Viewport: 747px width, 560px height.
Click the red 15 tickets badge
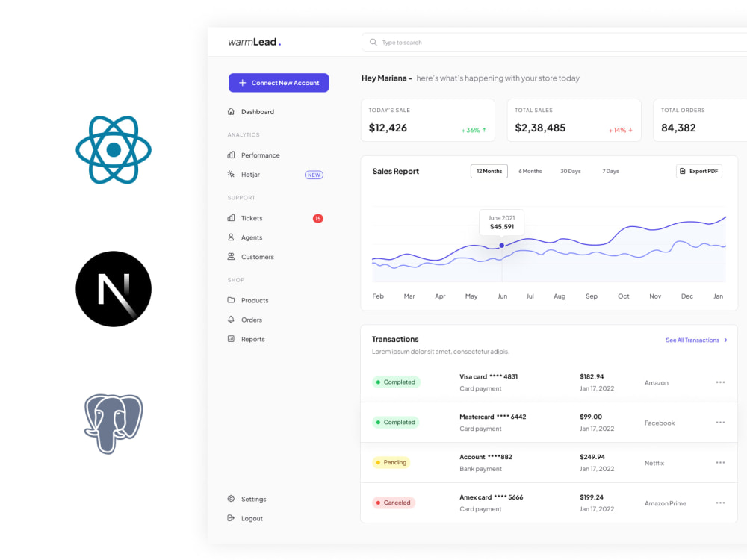pyautogui.click(x=317, y=219)
